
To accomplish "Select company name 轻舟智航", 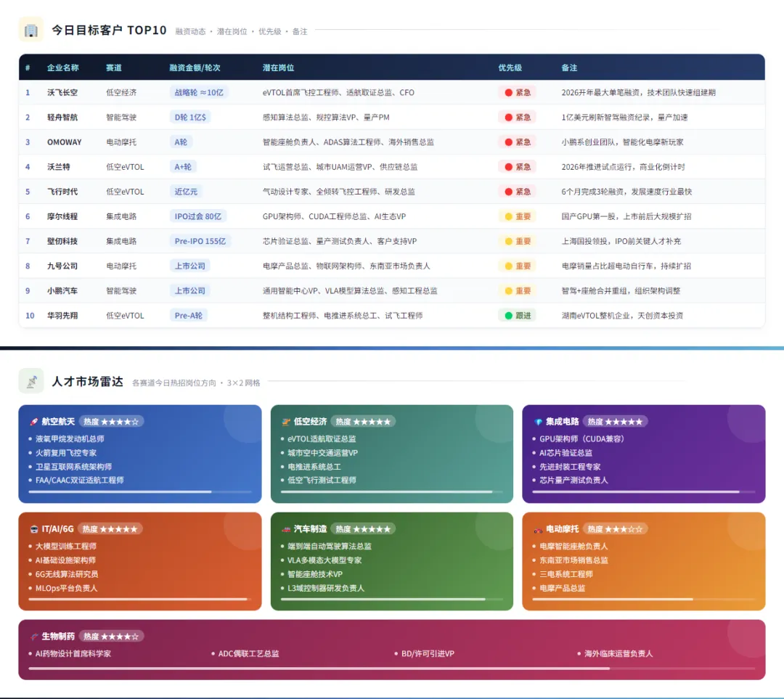I will click(x=62, y=118).
